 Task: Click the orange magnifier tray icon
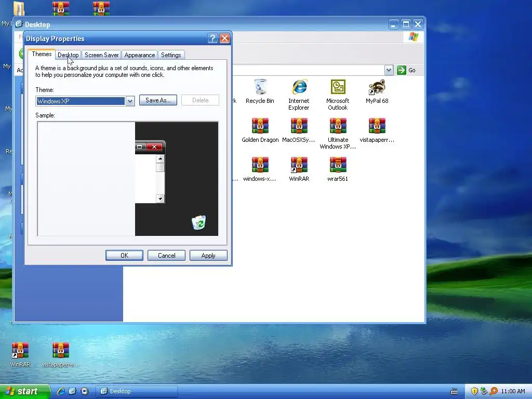(494, 391)
